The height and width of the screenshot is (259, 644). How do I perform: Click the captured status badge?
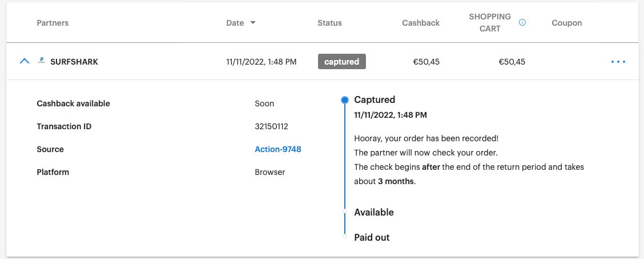[x=342, y=62]
